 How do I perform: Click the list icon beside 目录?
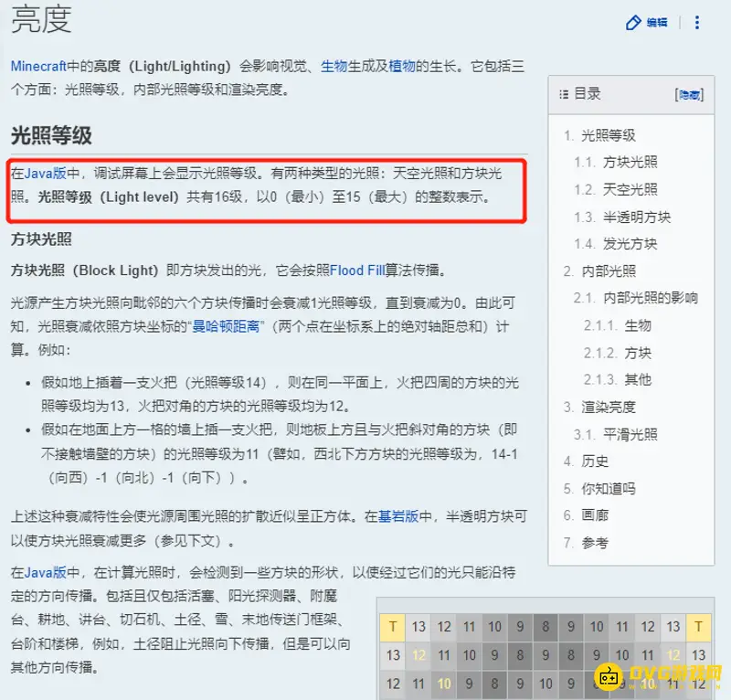(562, 94)
